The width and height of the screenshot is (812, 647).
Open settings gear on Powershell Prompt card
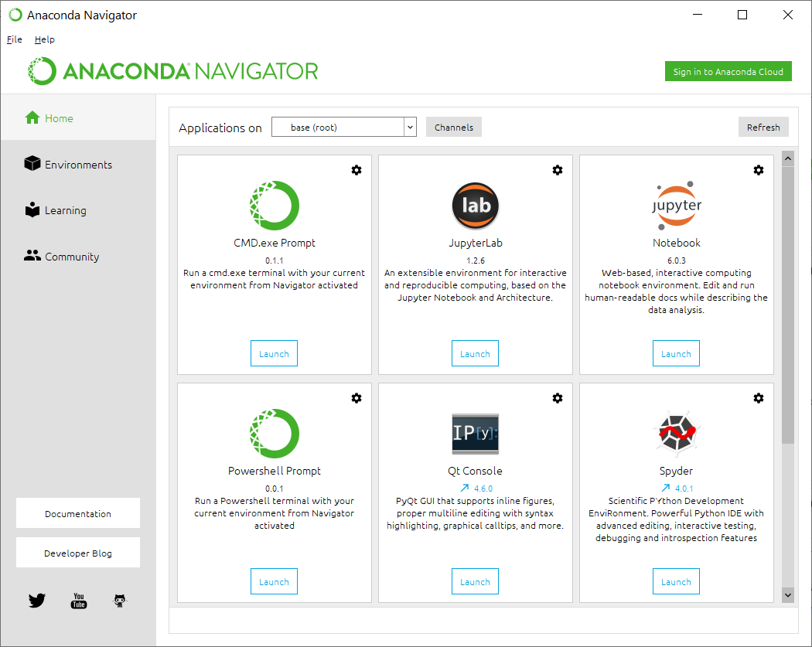(357, 398)
